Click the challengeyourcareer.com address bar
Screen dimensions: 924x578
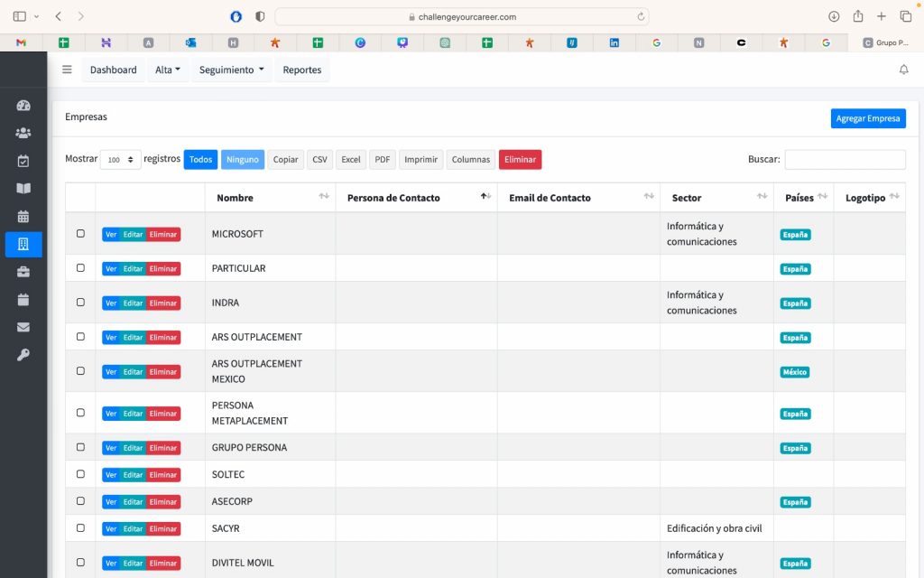click(462, 16)
